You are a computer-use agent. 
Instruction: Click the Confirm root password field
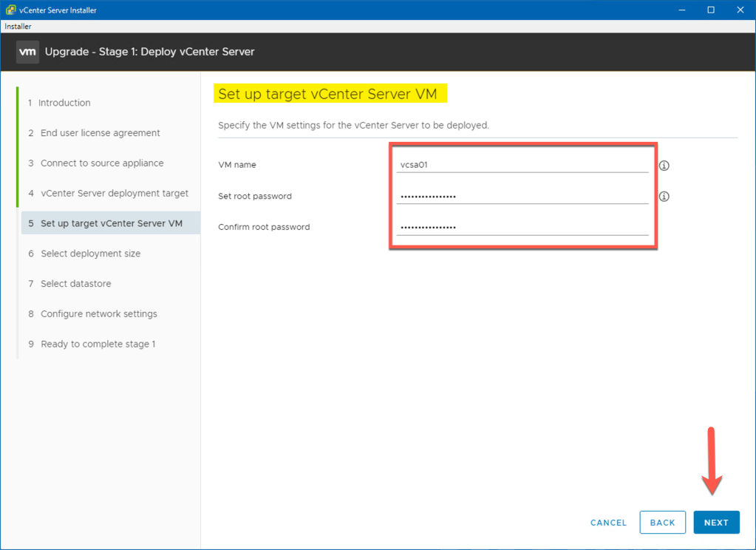pos(522,228)
